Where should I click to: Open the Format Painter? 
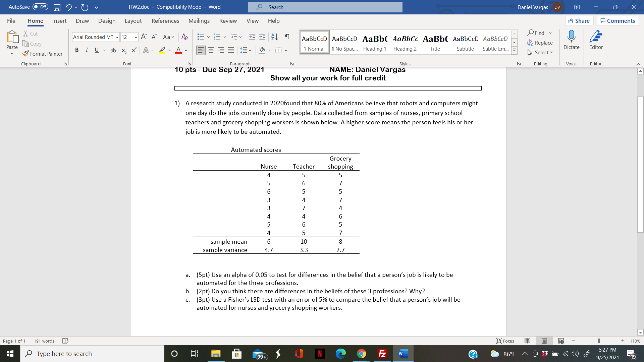[x=43, y=54]
